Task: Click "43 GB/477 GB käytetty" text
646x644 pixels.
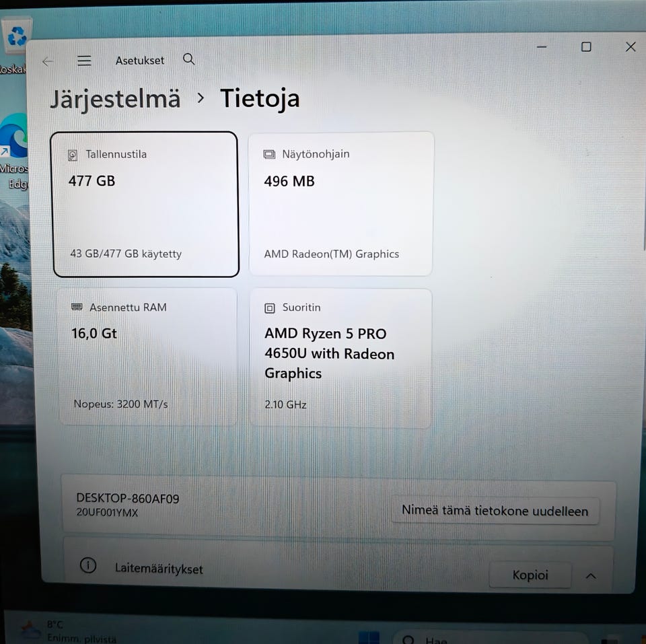Action: 126,254
